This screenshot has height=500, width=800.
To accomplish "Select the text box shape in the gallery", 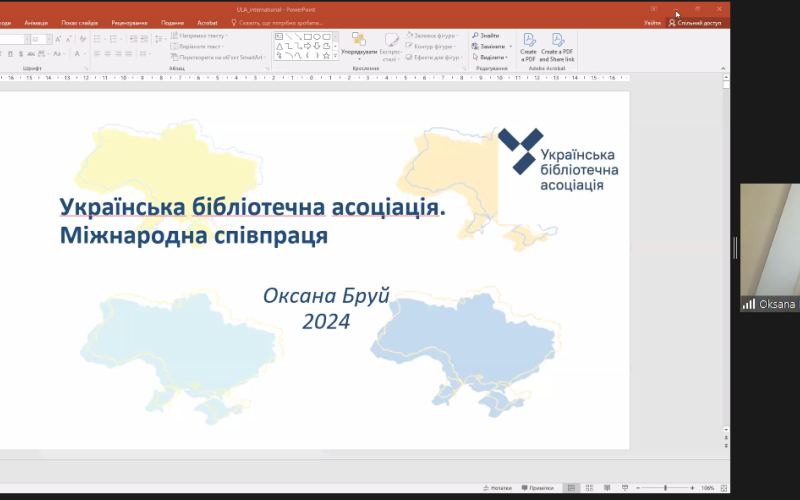I will click(279, 37).
